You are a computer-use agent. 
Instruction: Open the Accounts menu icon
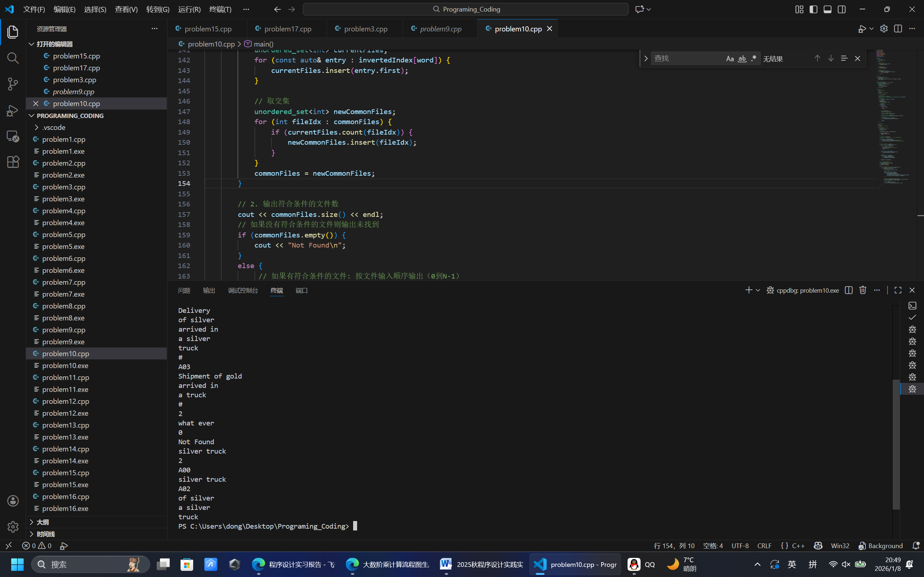[13, 500]
